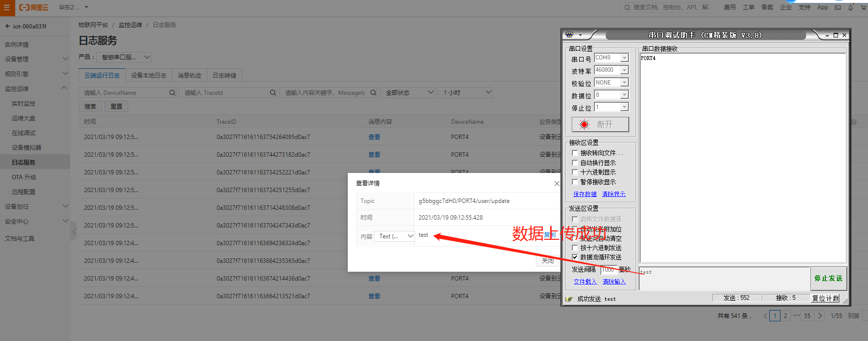Screen dimensions: 868x341
Task: Open the Cloud Shell terminal icon
Action: 838,7
